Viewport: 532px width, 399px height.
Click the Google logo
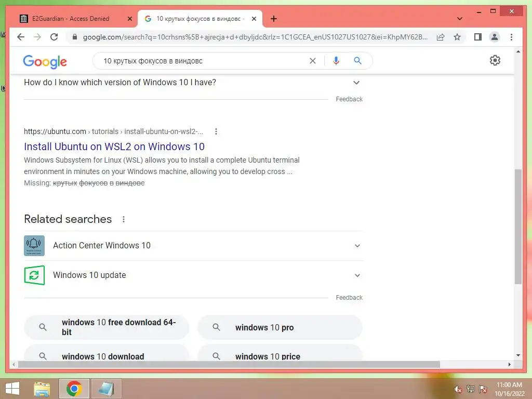click(x=45, y=61)
